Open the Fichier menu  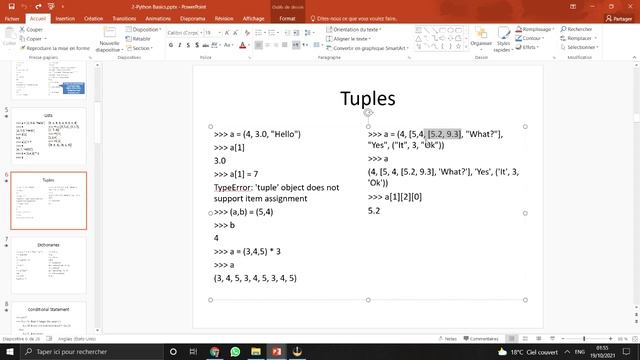[12, 18]
